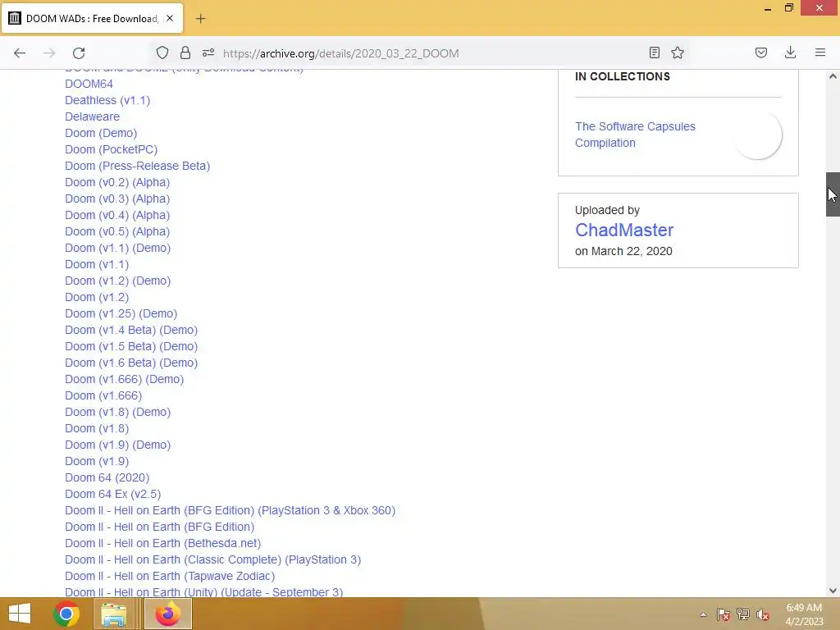Open the tracking protection shield

(162, 52)
